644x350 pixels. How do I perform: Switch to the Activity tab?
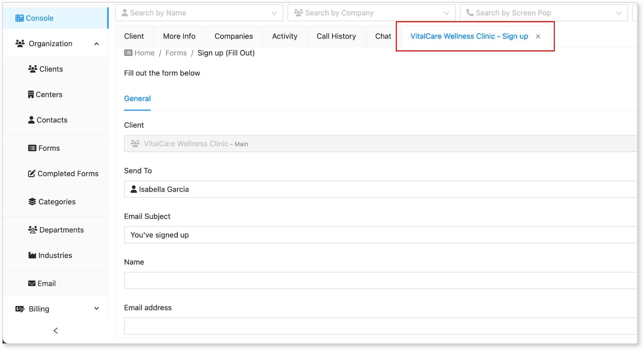click(285, 36)
